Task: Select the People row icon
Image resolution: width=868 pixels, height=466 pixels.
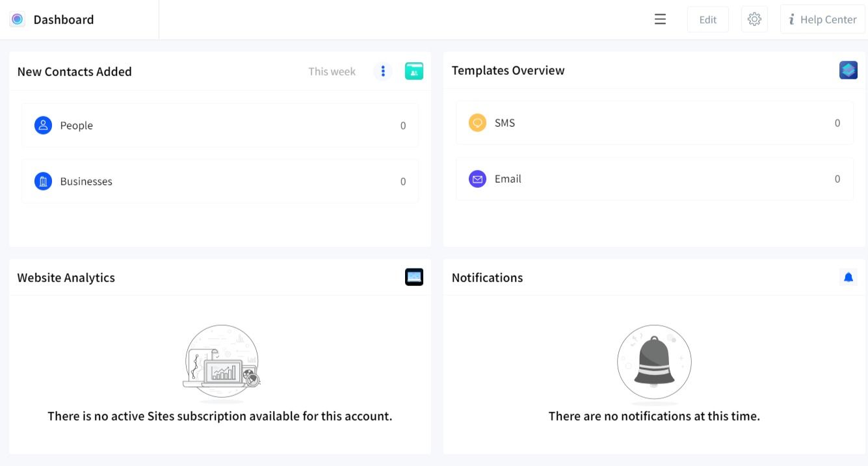Action: tap(43, 125)
